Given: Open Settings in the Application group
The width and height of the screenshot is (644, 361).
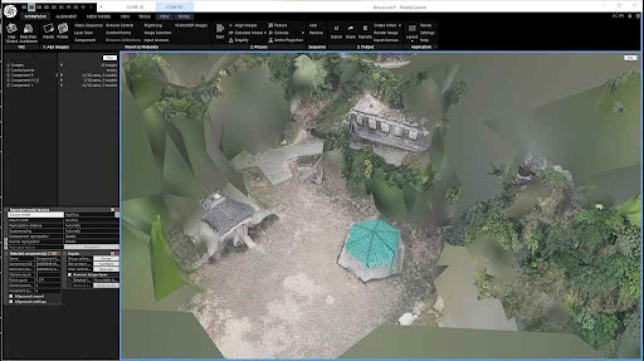Looking at the screenshot, I should pyautogui.click(x=427, y=33).
